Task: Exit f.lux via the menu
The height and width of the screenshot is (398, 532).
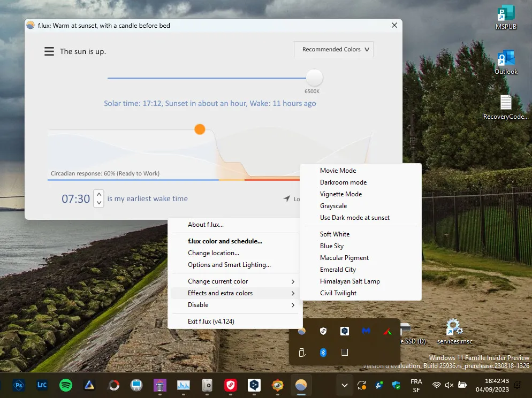Action: (235, 322)
